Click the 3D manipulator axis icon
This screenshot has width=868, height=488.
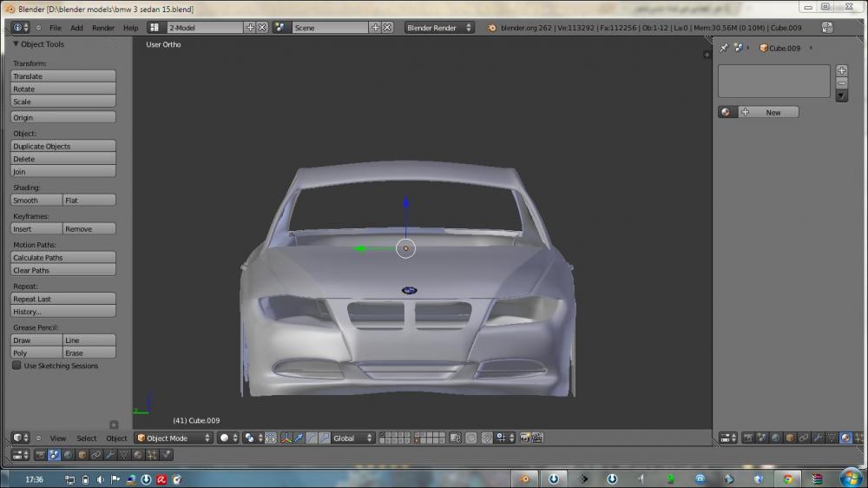tap(286, 439)
